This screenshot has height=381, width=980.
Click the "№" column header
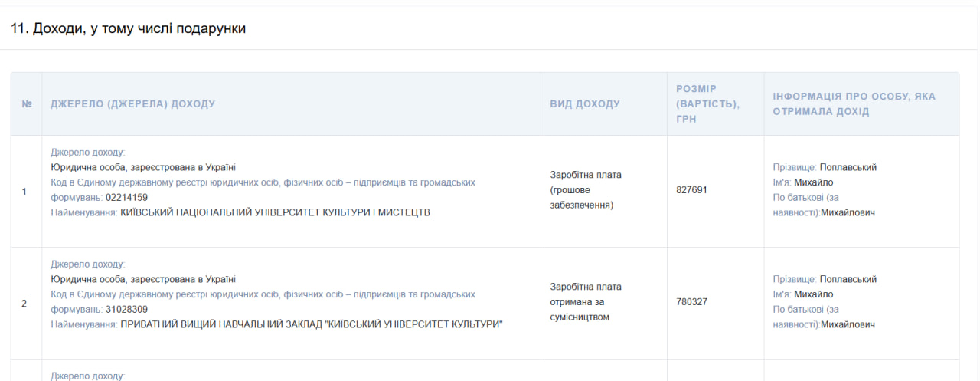[x=27, y=104]
